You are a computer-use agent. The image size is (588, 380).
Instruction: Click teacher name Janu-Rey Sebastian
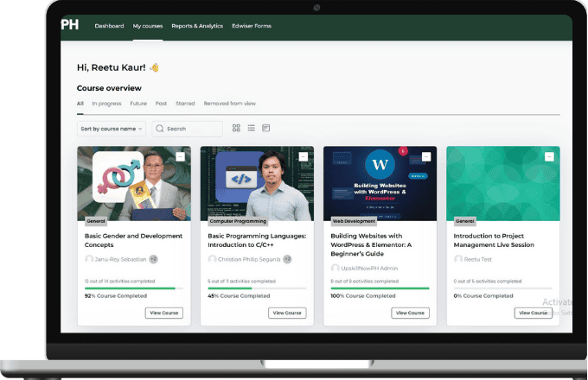tap(120, 259)
